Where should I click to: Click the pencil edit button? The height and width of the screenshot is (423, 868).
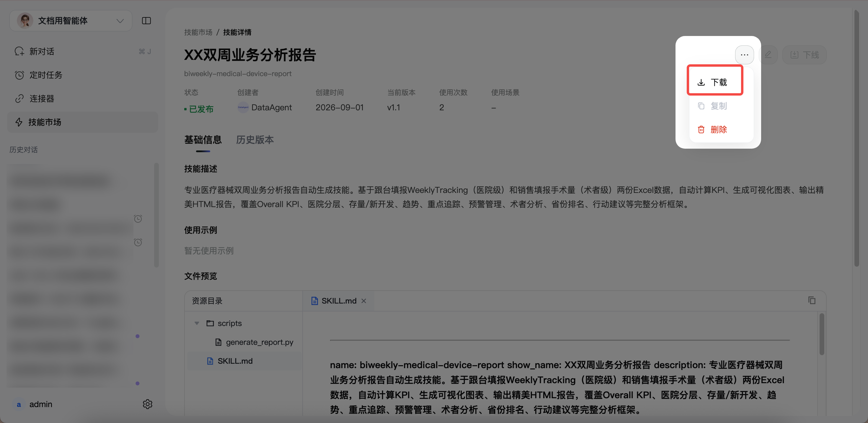(768, 55)
